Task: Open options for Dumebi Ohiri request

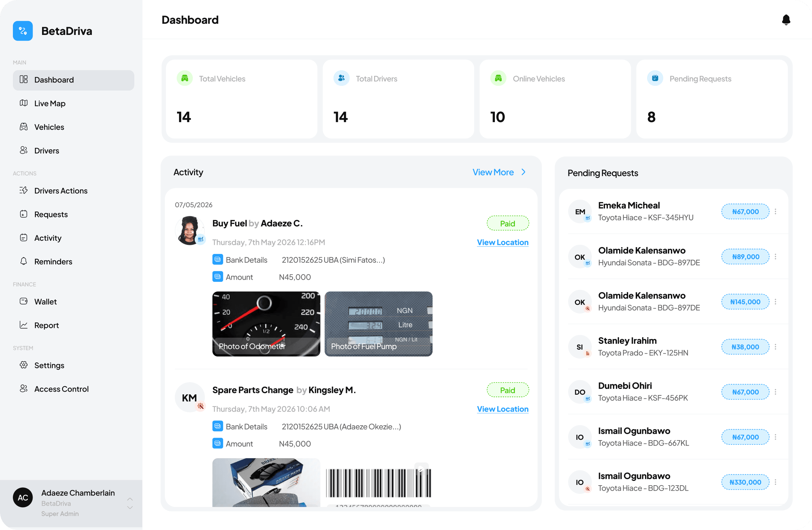Action: [x=775, y=392]
